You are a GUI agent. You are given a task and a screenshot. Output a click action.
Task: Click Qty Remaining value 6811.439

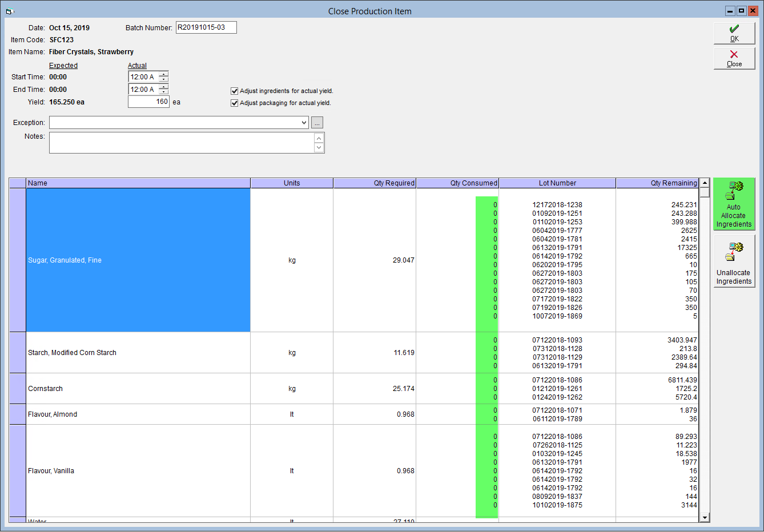click(682, 380)
